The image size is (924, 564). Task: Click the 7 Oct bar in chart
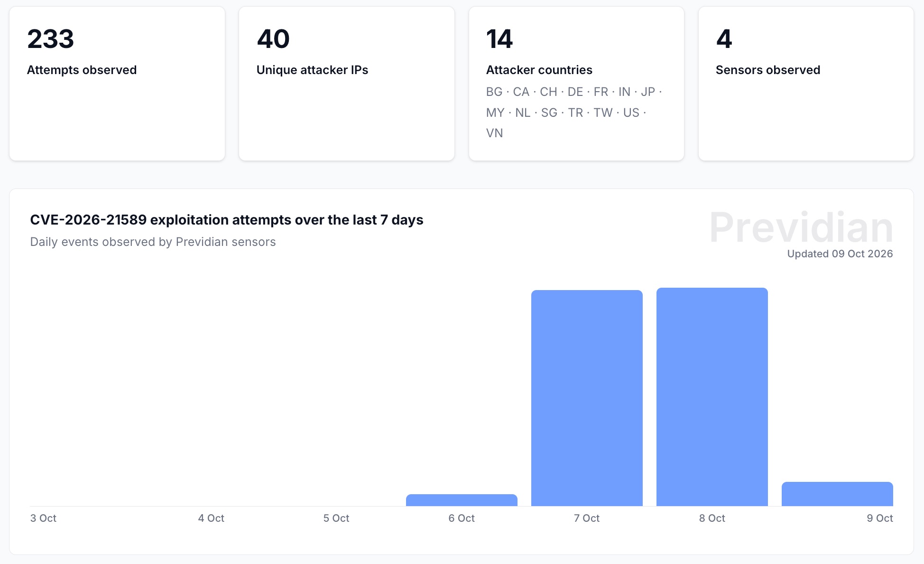587,398
